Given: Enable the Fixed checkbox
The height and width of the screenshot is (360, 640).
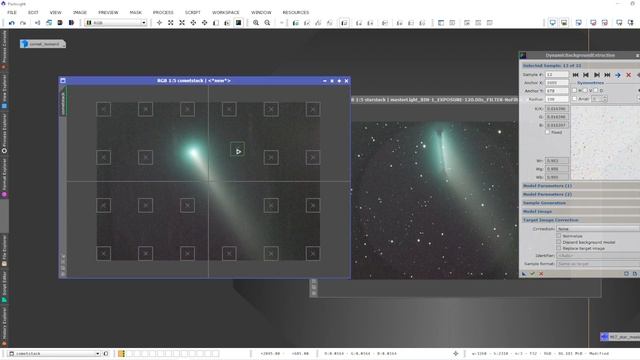Looking at the screenshot, I should pos(548,132).
